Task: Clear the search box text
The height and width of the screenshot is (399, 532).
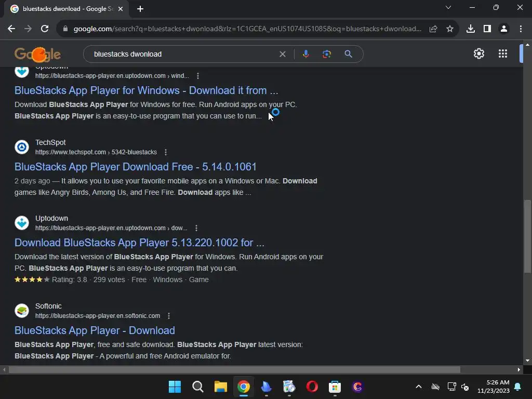Action: coord(282,54)
